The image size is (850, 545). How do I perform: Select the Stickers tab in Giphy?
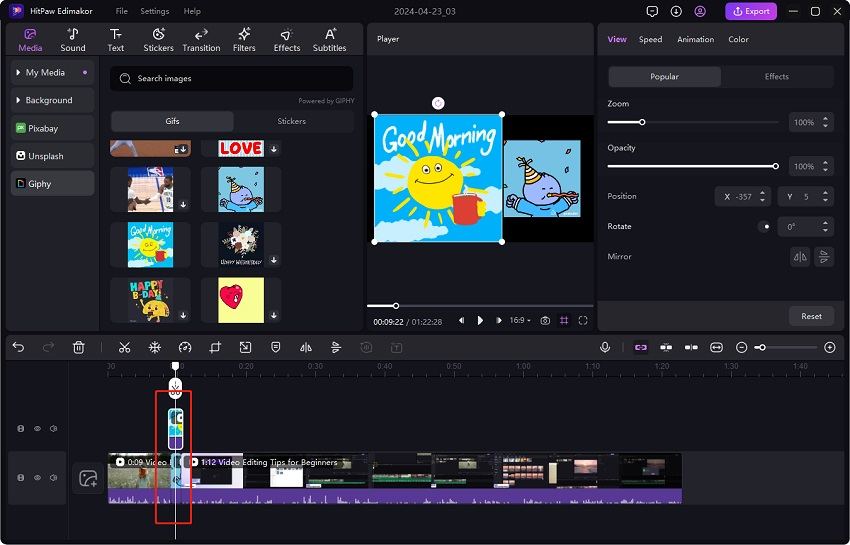tap(292, 121)
